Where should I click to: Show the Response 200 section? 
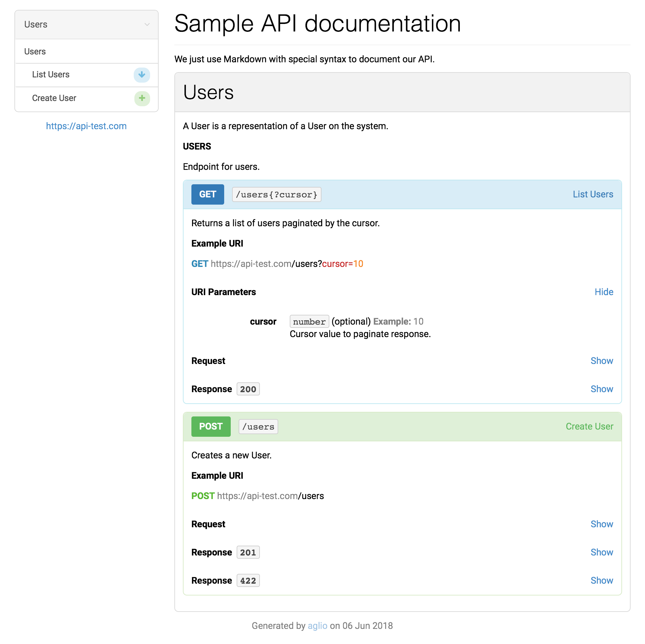coord(602,389)
